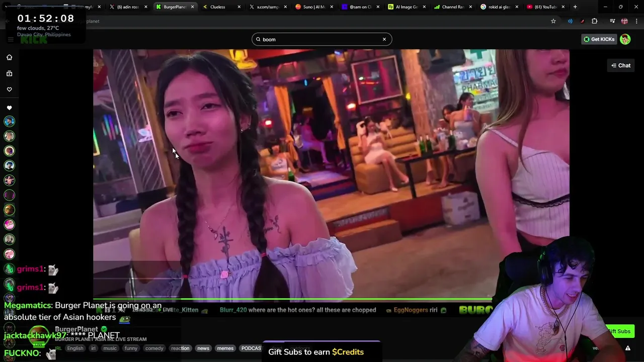Open the Browse icon in sidebar
The width and height of the screenshot is (644, 362).
(9, 73)
